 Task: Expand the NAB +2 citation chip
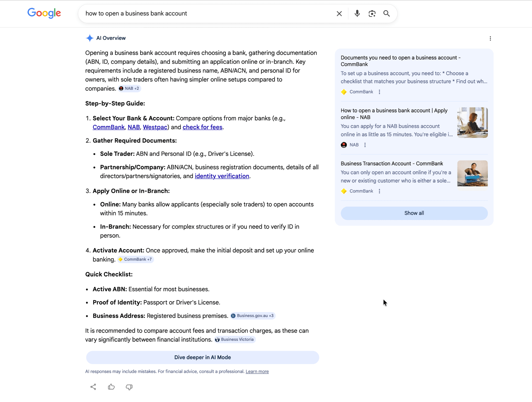click(x=129, y=88)
